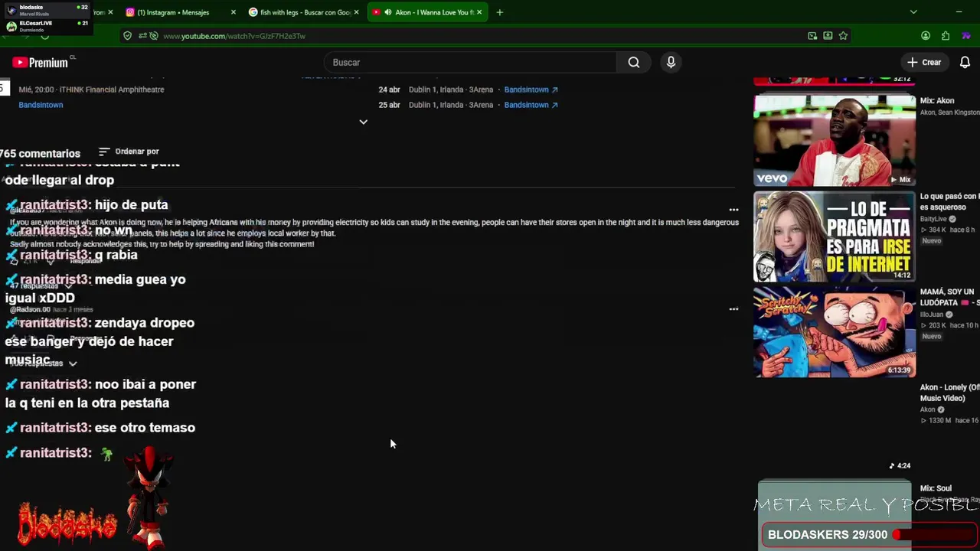Open the 7TV extension icon

point(965,36)
